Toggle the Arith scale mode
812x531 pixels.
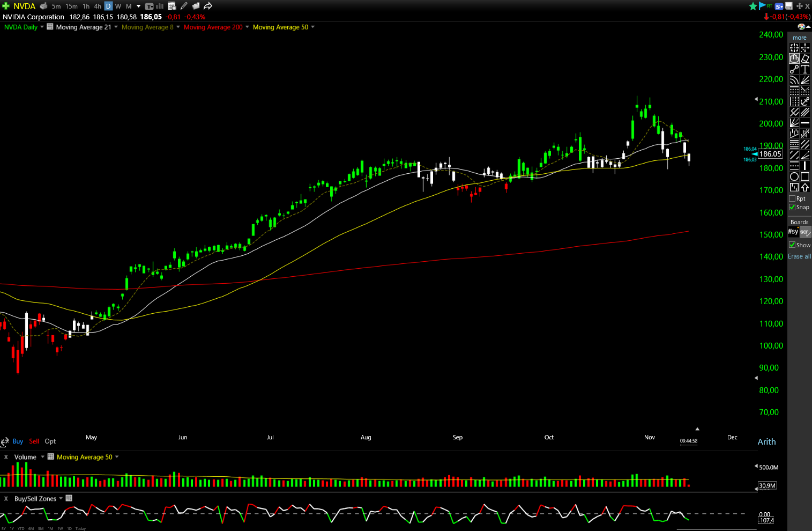click(766, 442)
